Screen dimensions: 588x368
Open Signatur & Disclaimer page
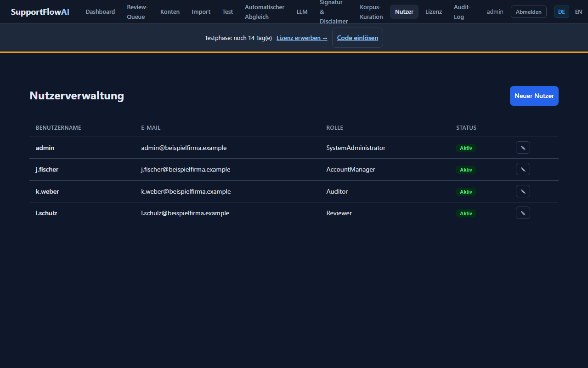pyautogui.click(x=334, y=12)
